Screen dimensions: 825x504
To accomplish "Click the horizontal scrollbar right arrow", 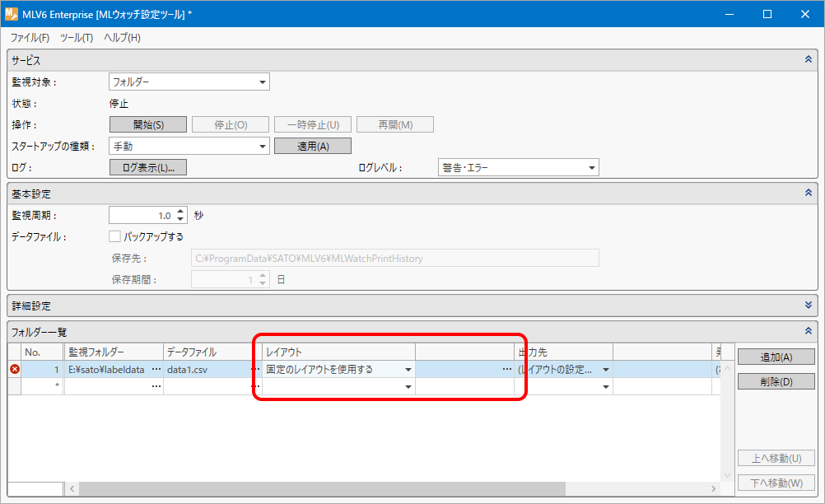I will tap(714, 488).
